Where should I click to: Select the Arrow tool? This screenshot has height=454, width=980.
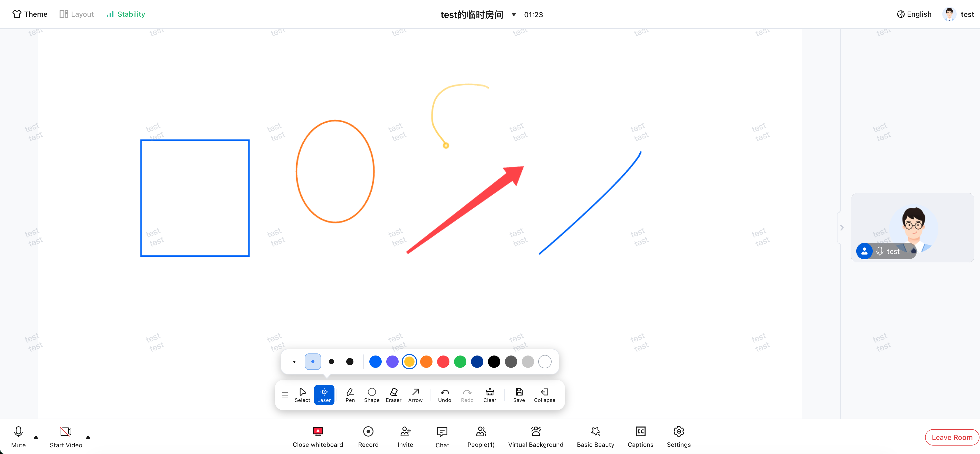point(415,395)
